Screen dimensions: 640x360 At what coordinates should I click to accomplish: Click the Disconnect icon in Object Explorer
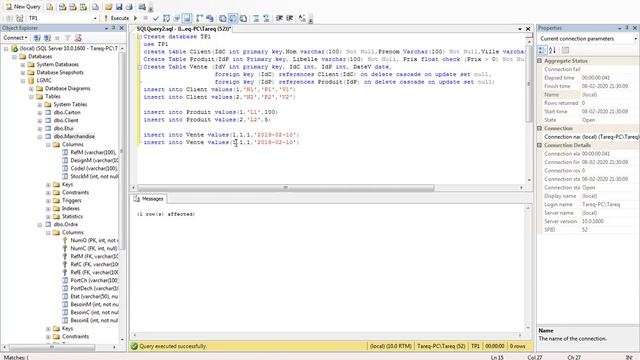pyautogui.click(x=47, y=38)
